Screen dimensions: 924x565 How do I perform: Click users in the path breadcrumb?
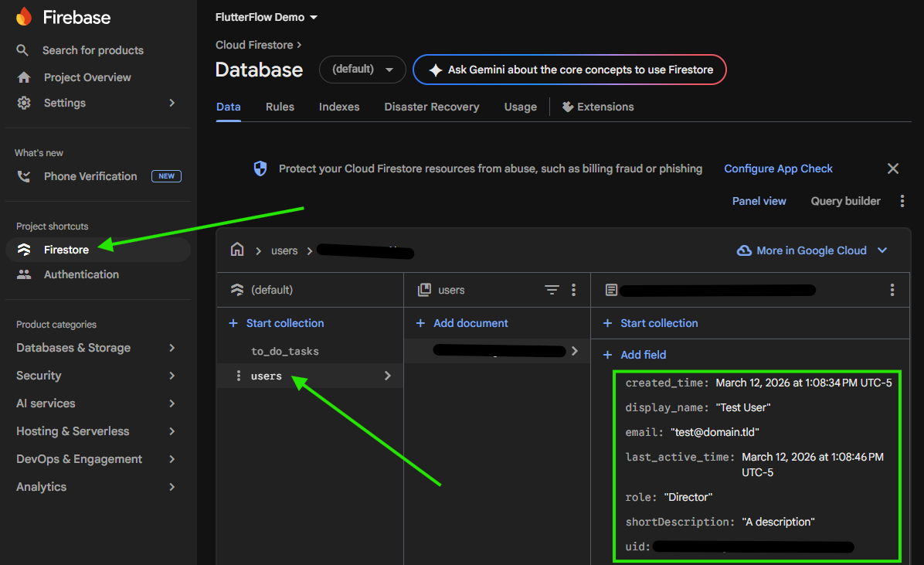(x=284, y=250)
